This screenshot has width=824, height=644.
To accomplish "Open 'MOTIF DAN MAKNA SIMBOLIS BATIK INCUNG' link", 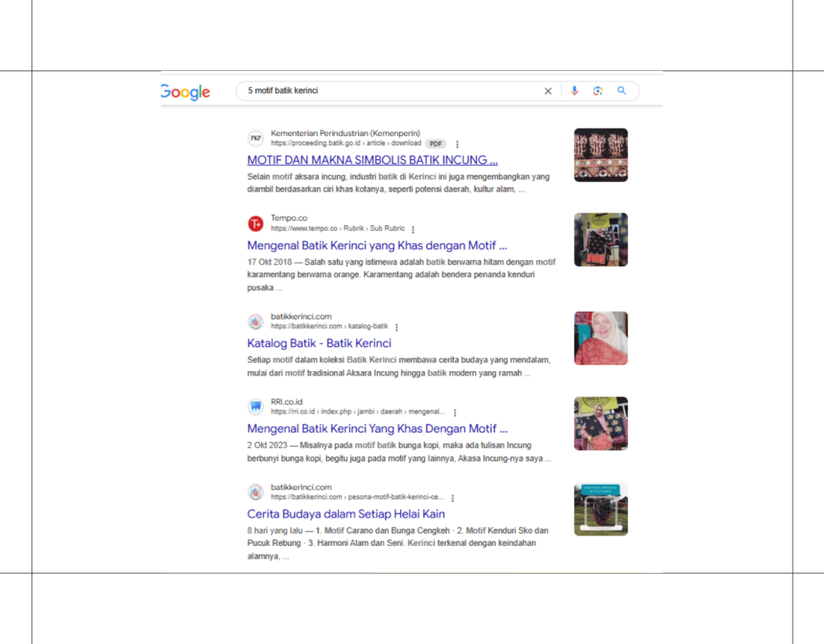I will [372, 159].
